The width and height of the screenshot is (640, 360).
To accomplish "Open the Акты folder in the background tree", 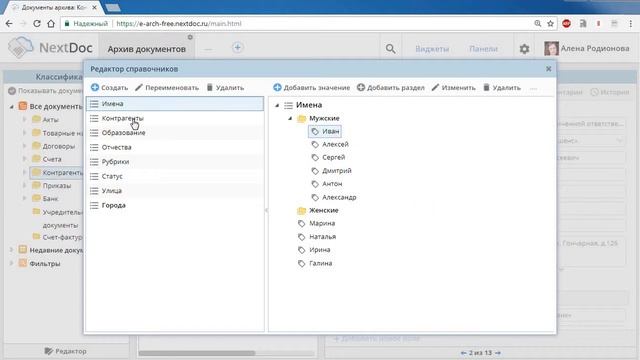I will pyautogui.click(x=50, y=120).
